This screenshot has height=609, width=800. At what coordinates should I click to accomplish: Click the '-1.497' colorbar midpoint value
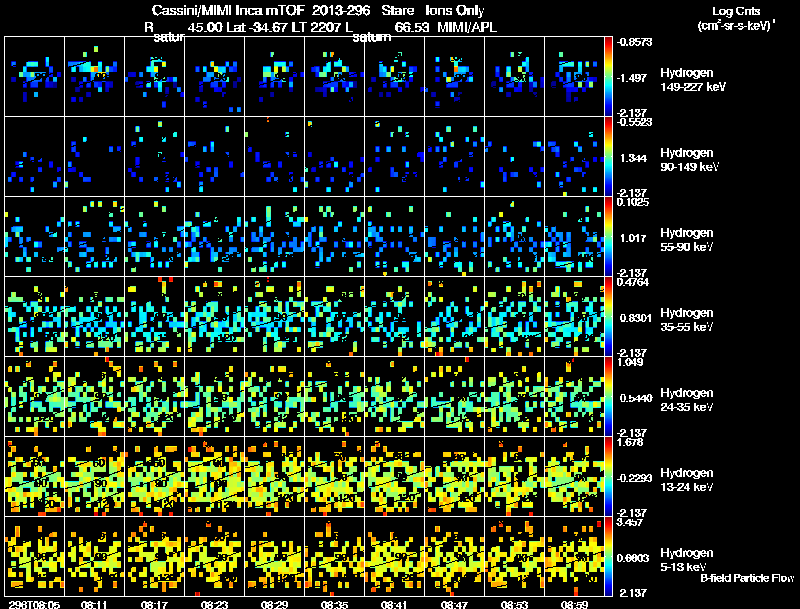click(632, 78)
